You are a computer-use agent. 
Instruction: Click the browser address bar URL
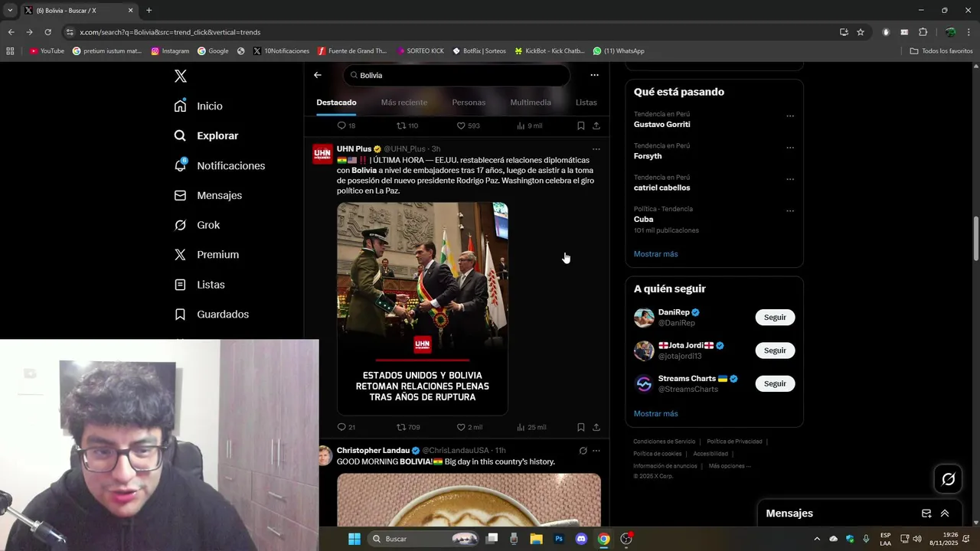pos(170,32)
